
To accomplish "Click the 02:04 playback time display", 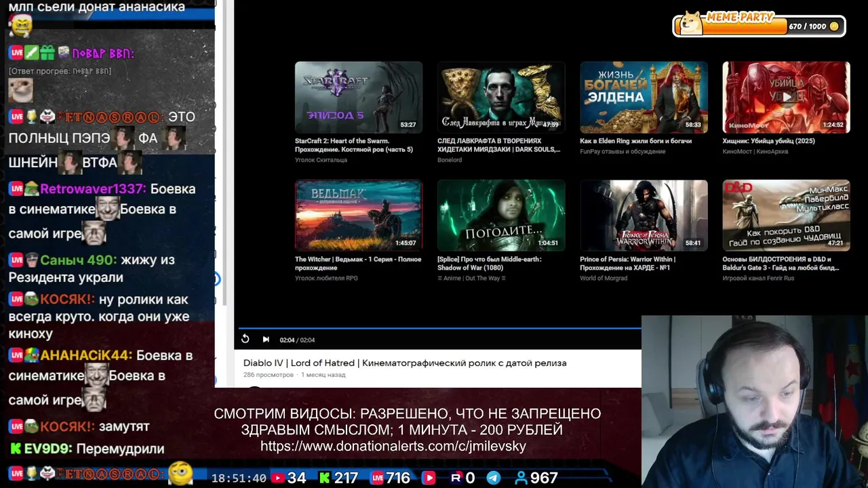I will [297, 340].
